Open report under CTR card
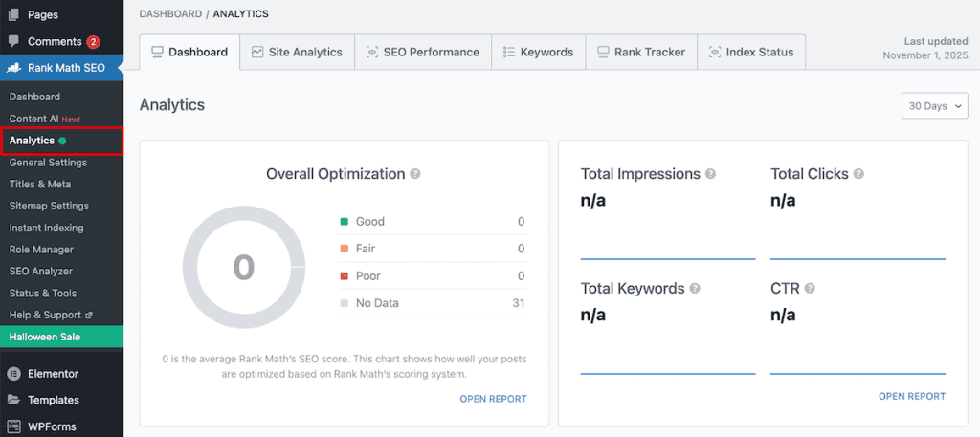Screen dimensions: 980x437 912,396
